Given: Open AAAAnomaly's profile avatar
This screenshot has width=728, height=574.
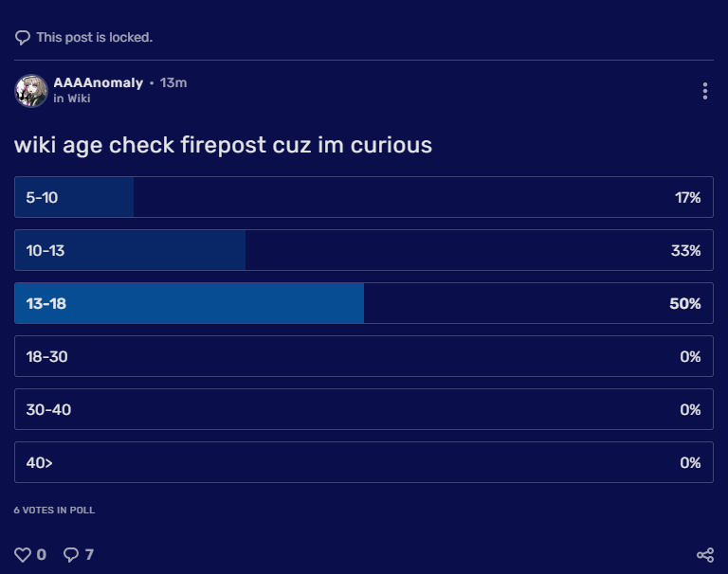Looking at the screenshot, I should pos(31,90).
